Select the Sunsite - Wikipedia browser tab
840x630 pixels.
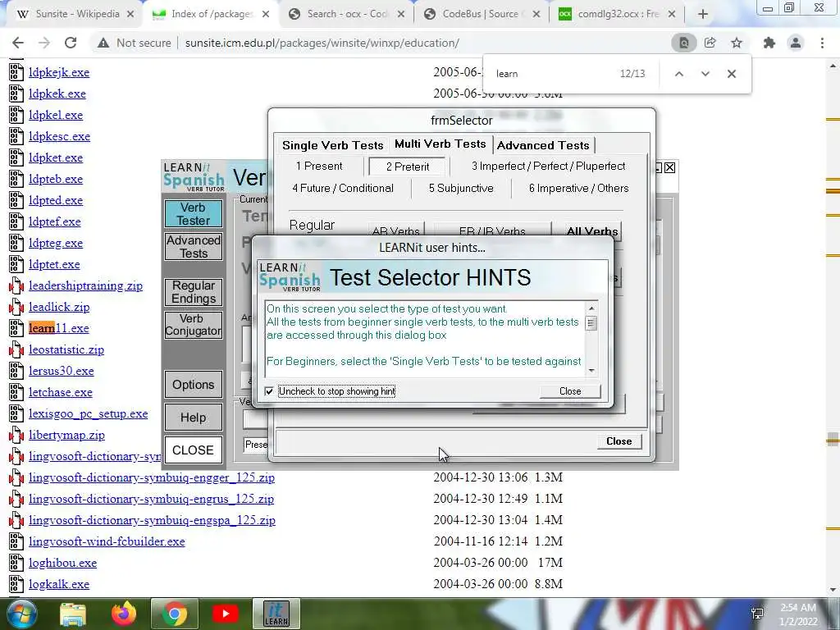(77, 14)
